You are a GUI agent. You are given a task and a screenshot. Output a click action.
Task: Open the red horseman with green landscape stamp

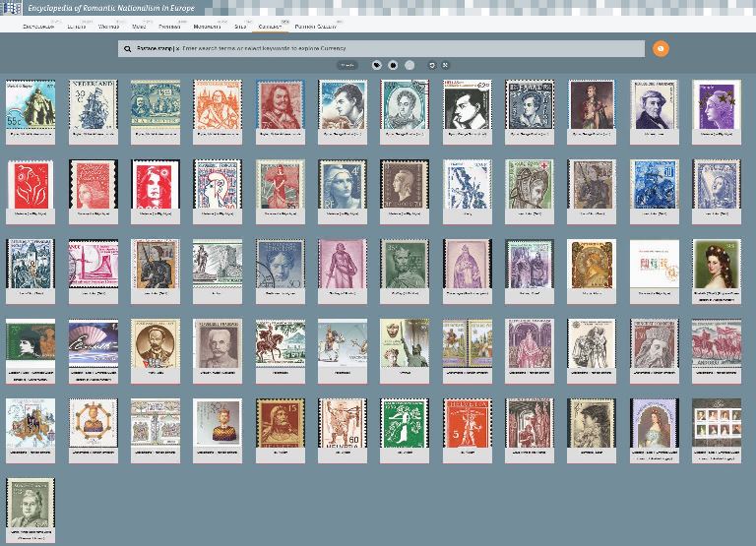click(x=281, y=343)
